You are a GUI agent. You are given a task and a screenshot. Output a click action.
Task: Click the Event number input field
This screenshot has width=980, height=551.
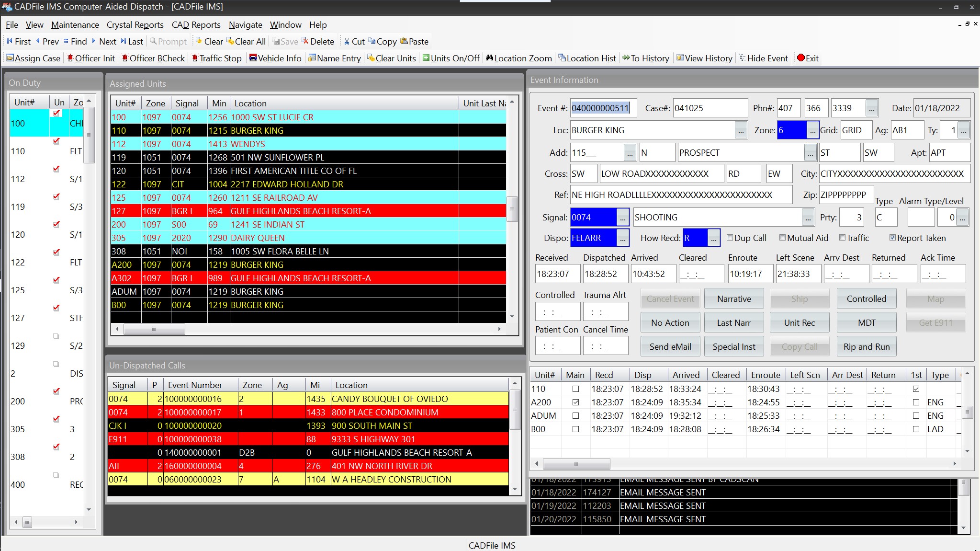[603, 108]
